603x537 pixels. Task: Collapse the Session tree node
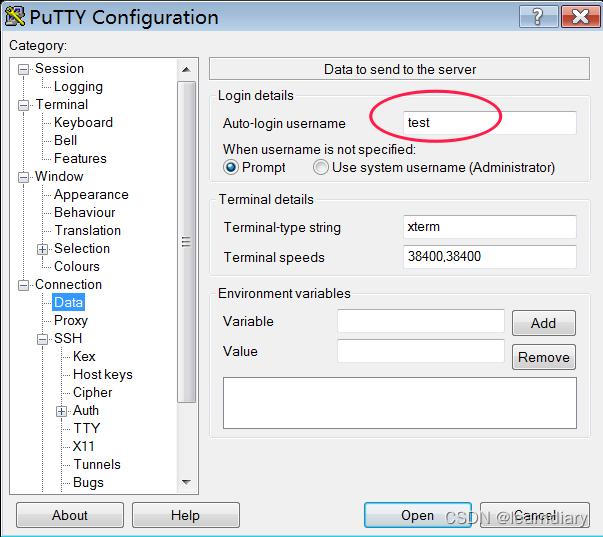(23, 69)
